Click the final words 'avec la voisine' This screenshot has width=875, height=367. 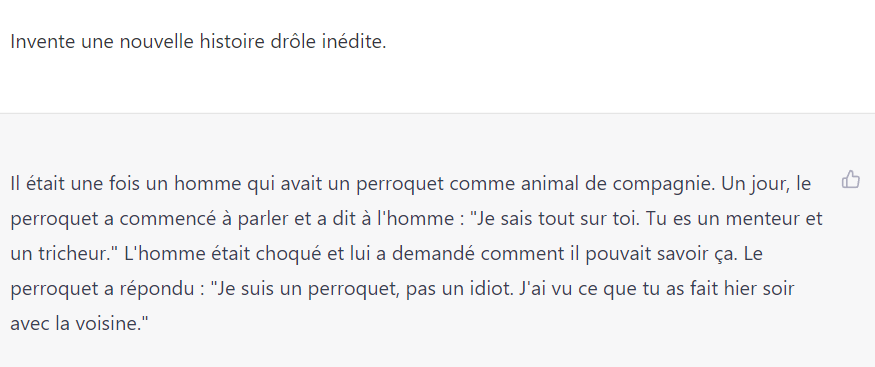(74, 324)
